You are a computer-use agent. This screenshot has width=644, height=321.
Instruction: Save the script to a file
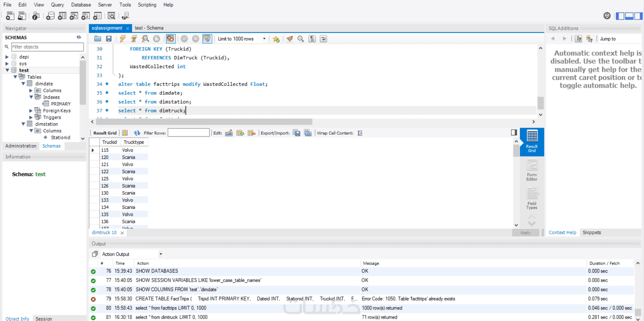pos(109,39)
